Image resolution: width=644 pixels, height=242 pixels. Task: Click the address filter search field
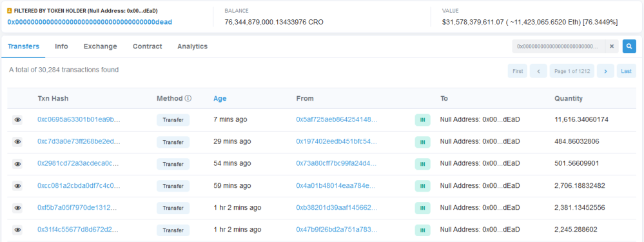558,46
